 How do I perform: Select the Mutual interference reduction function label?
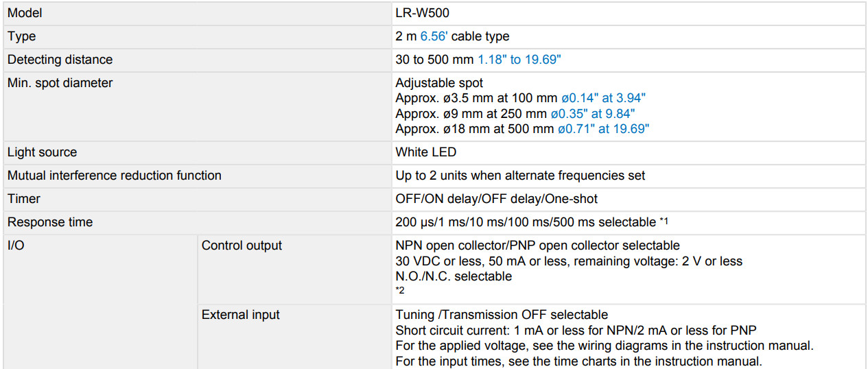pos(115,176)
